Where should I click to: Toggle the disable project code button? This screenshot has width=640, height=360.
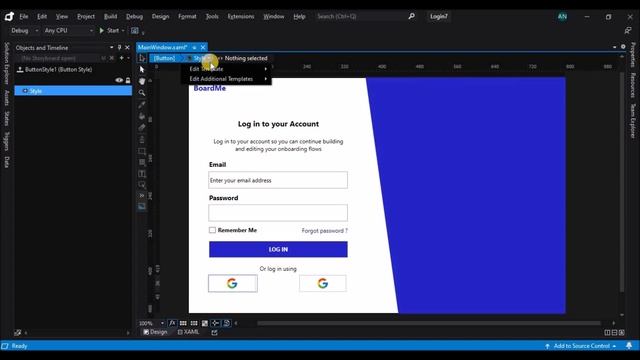[227, 323]
